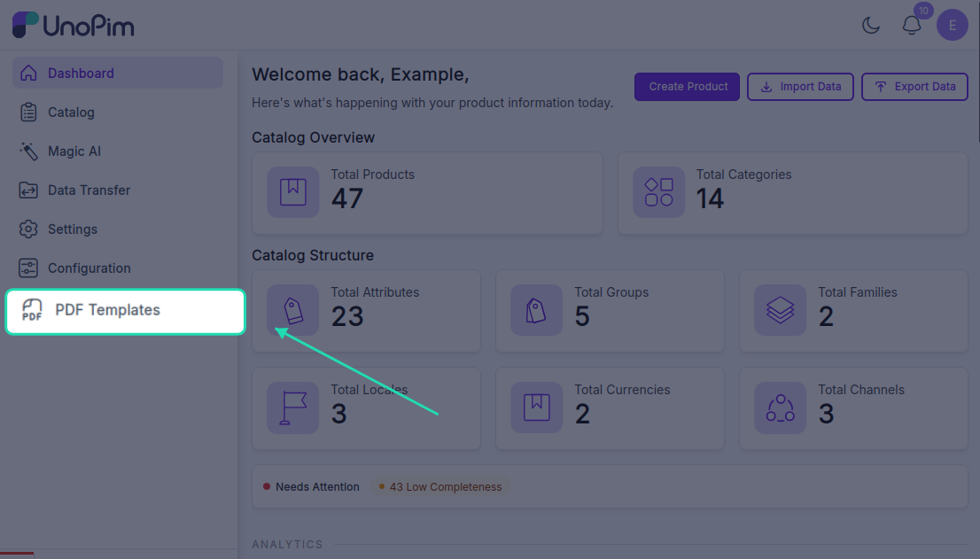Click the Total Groups tags icon
The width and height of the screenshot is (980, 559).
pyautogui.click(x=536, y=310)
